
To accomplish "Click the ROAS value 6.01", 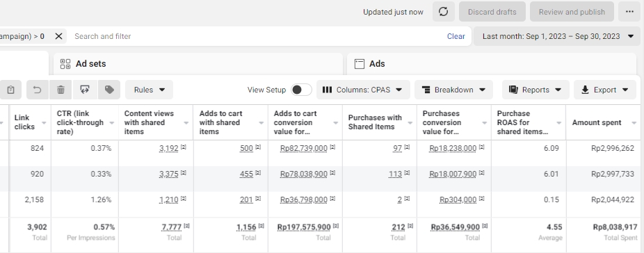I will click(x=552, y=174).
